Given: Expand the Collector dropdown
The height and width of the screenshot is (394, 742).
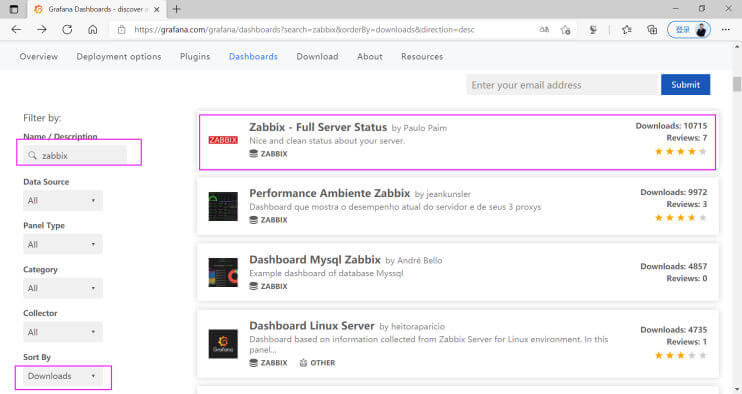Looking at the screenshot, I should click(x=62, y=332).
